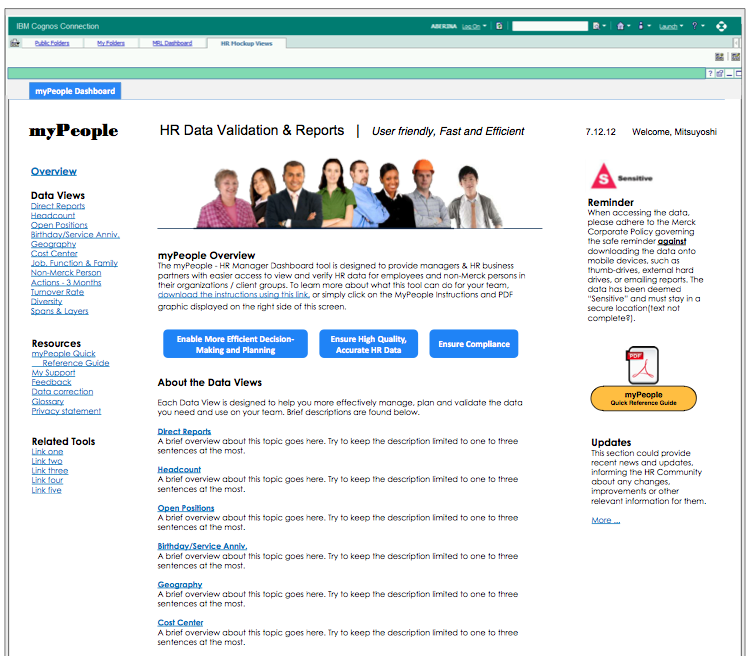Click More link under Updates
This screenshot has width=753, height=656.
coord(606,521)
